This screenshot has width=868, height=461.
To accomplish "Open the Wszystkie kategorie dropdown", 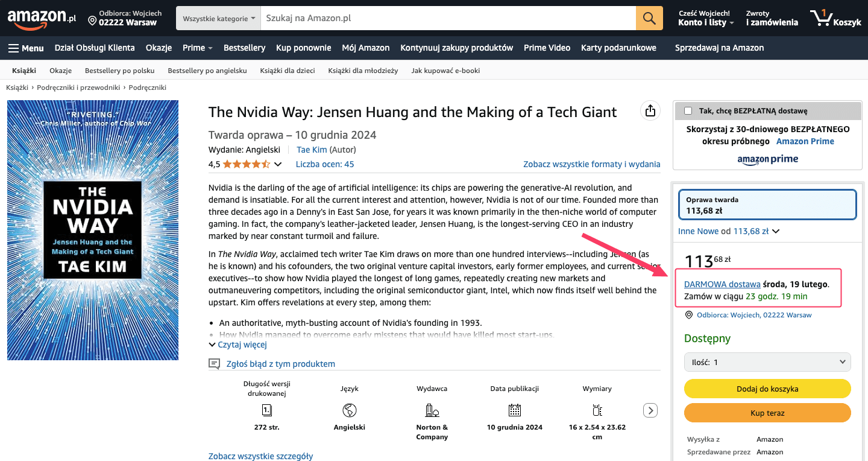I will click(219, 19).
